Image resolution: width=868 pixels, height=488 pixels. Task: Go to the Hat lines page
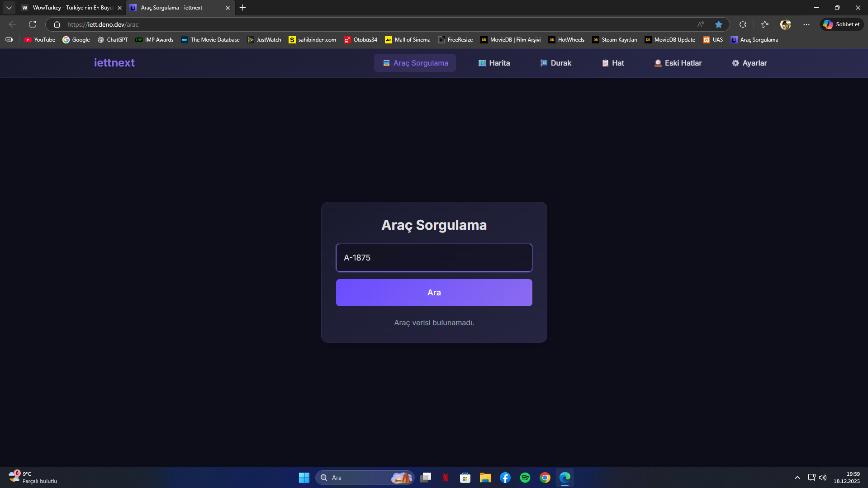click(612, 63)
